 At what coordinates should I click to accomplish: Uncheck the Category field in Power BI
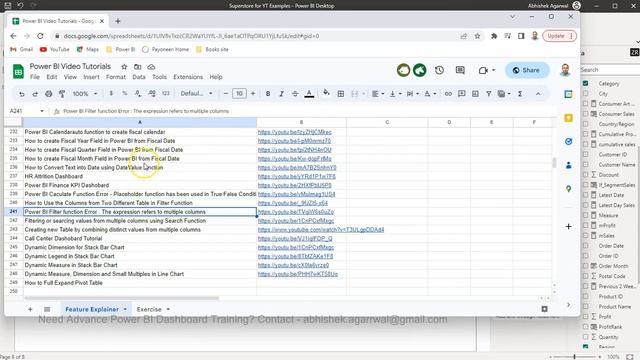coord(585,83)
